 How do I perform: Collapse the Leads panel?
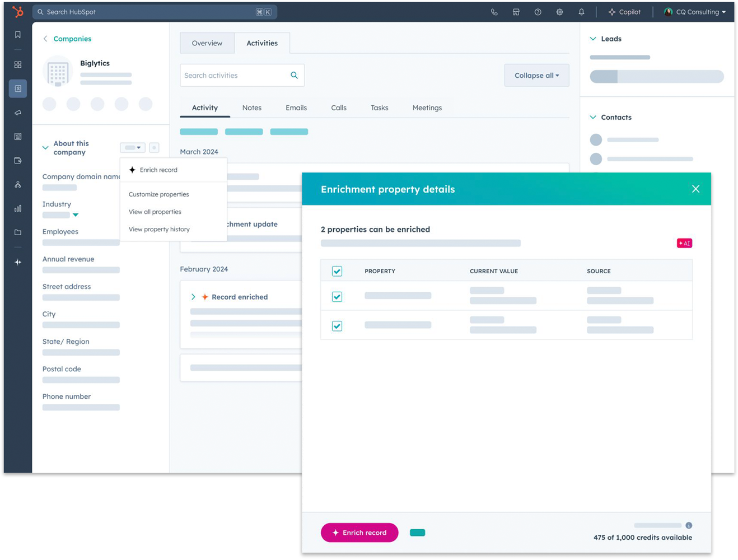point(593,39)
